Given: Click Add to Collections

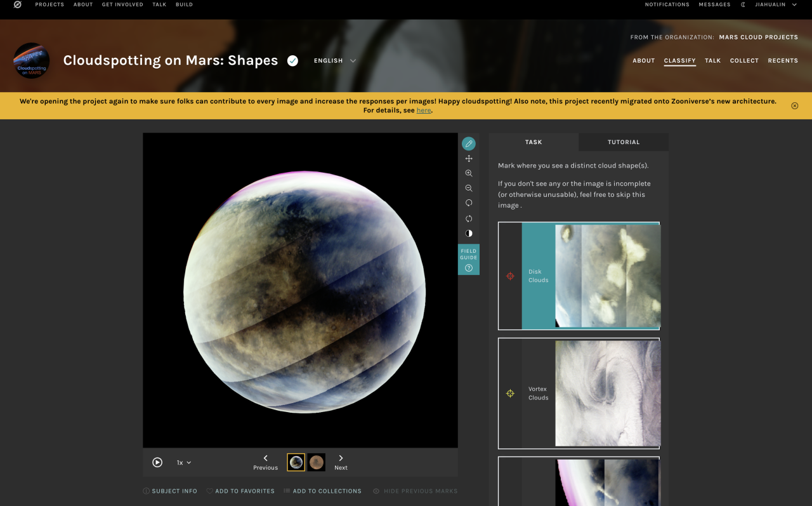Looking at the screenshot, I should pos(322,491).
